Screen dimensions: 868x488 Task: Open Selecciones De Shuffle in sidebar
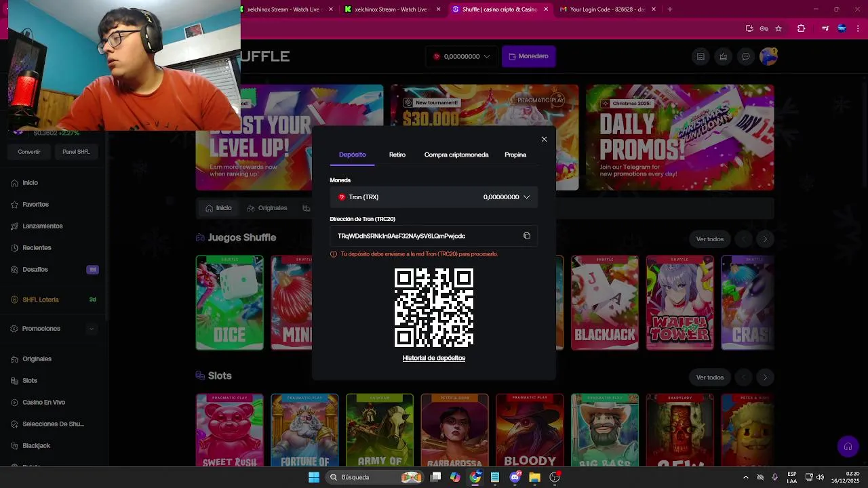click(54, 424)
